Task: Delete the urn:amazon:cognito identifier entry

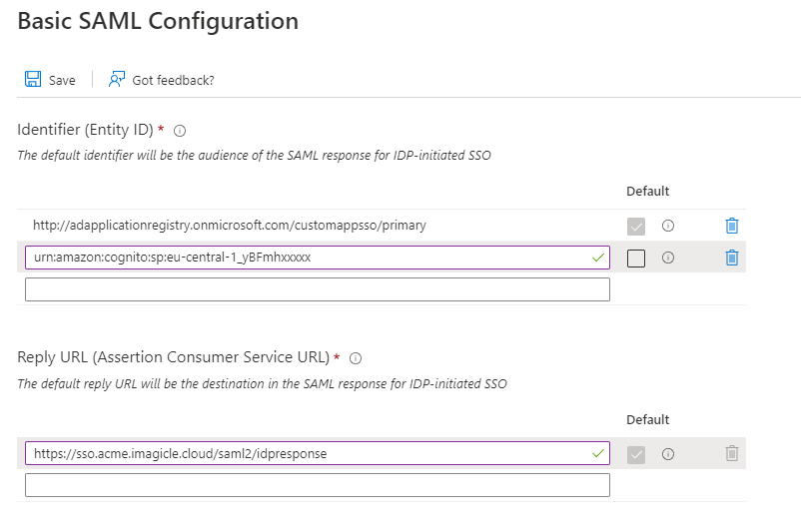Action: tap(731, 258)
